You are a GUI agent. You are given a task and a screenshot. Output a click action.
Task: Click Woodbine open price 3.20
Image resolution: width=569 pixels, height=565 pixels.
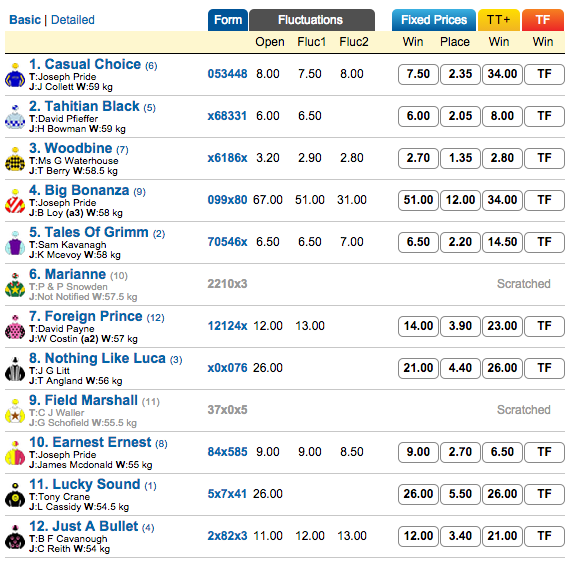268,158
